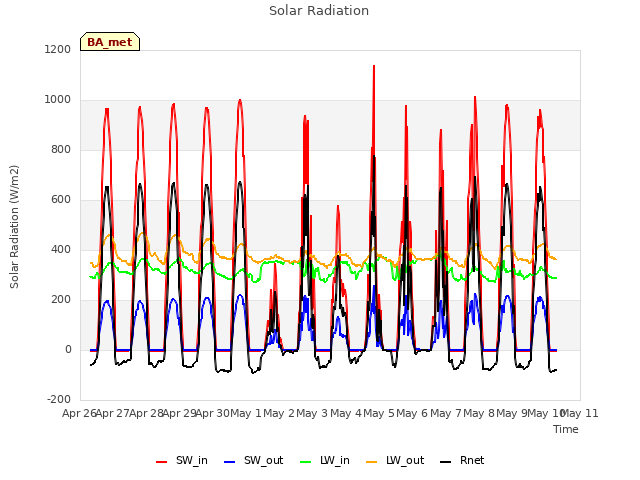The image size is (640, 480).
Task: Click the Time x-axis label
Action: pyautogui.click(x=566, y=429)
